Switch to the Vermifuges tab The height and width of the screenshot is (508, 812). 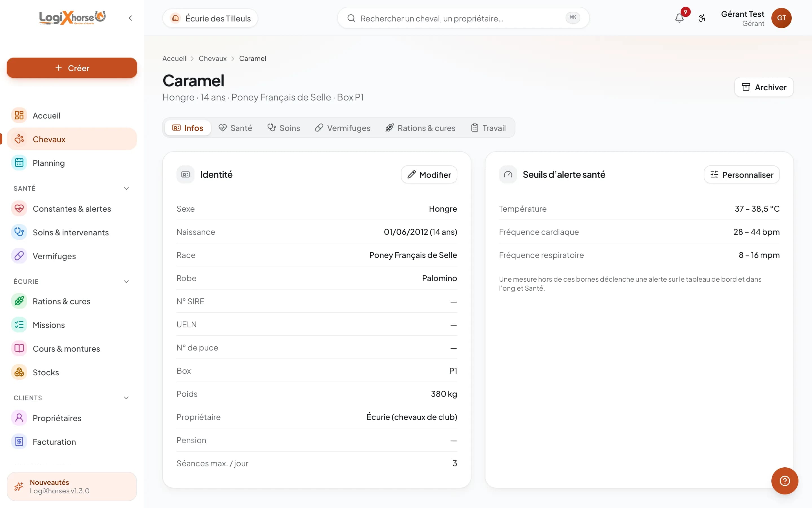[x=343, y=128]
